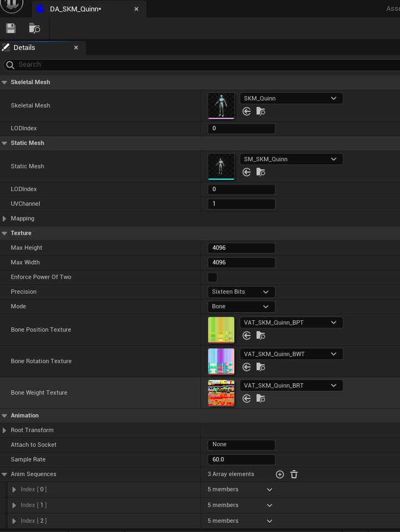
Task: Click the Save asset icon in toolbar
Action: (x=10, y=28)
